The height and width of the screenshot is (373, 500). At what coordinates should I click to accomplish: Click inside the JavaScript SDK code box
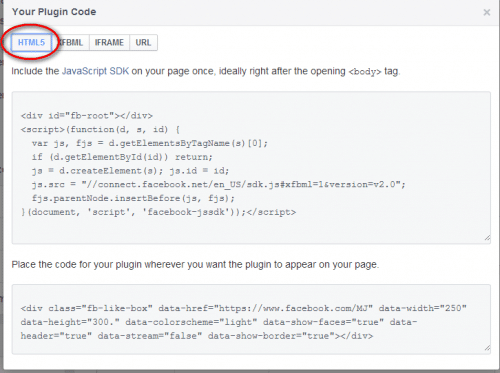click(251, 168)
